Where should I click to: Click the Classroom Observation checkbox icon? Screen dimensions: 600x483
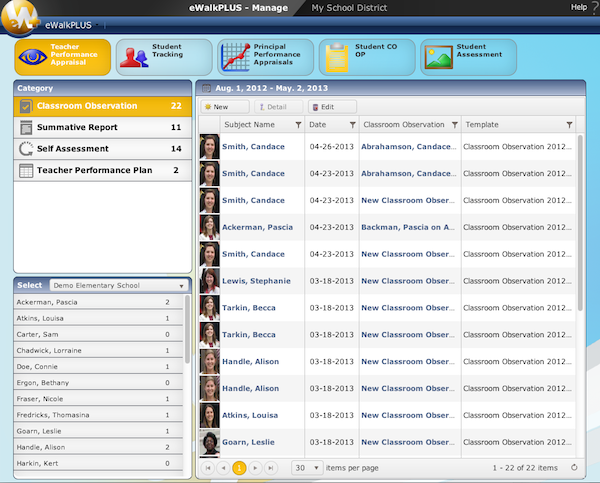(26, 106)
